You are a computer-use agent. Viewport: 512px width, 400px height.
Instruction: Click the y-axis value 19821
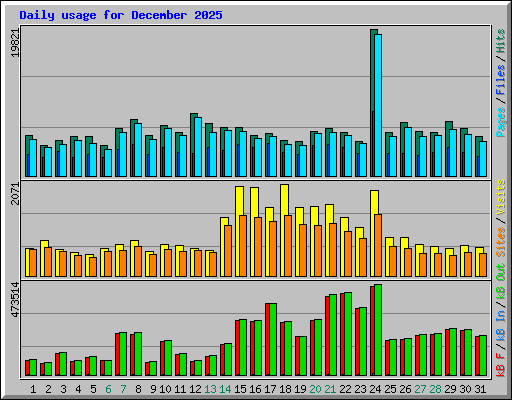[15, 43]
